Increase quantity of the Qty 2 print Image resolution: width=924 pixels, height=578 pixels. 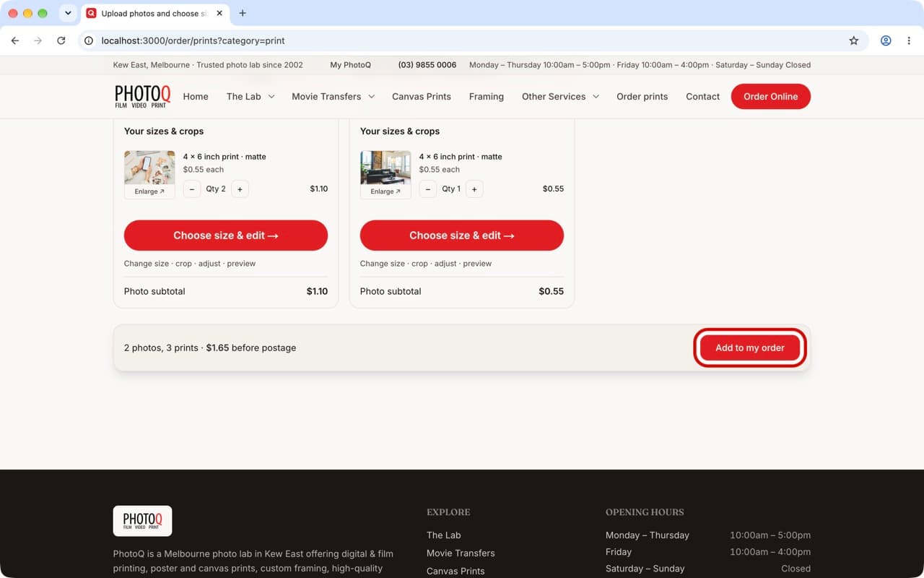pos(240,189)
